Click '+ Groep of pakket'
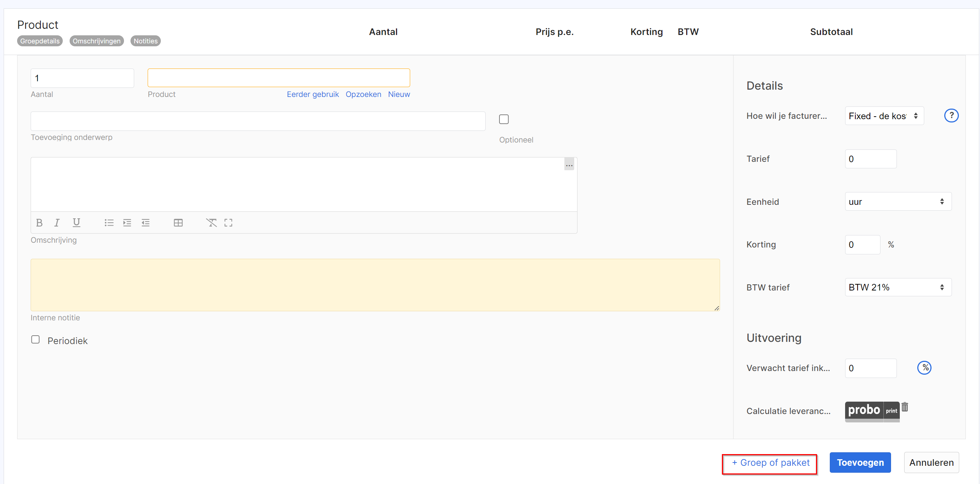The image size is (980, 484). [x=770, y=463]
